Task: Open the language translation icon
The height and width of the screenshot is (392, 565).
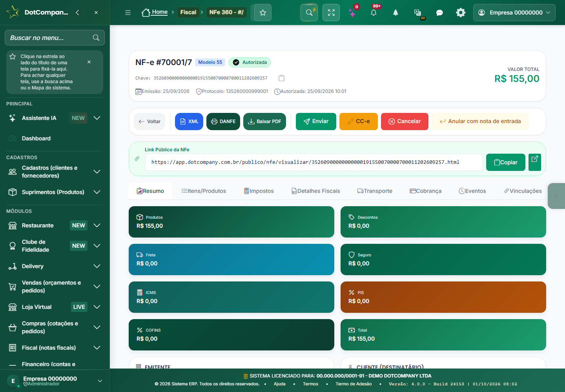Action: tap(417, 13)
